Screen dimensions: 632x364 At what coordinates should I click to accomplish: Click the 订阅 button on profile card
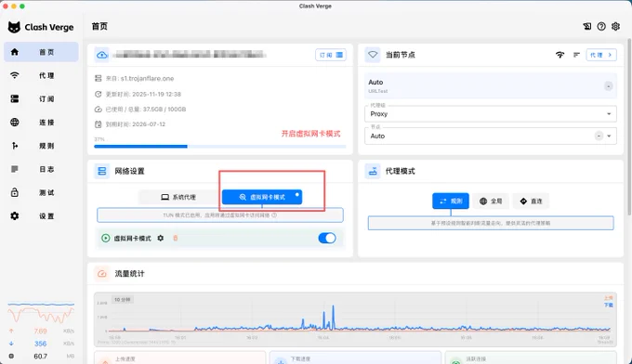[331, 55]
